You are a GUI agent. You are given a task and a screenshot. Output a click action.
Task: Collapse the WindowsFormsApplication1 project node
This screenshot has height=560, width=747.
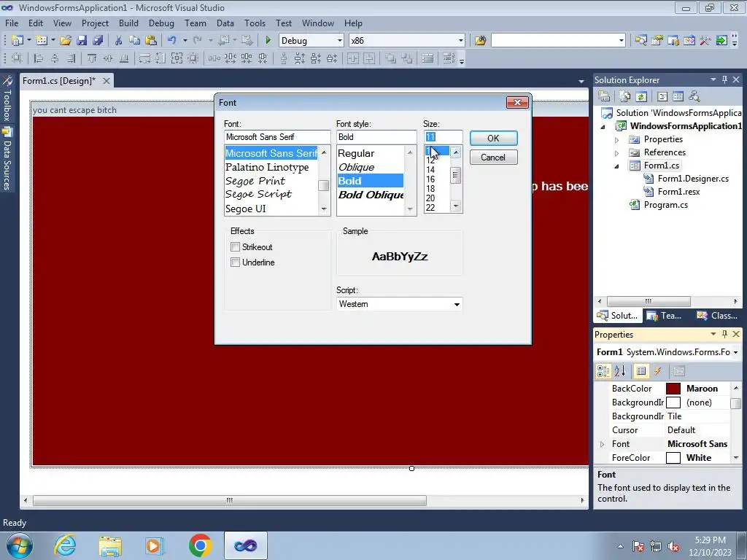[603, 127]
